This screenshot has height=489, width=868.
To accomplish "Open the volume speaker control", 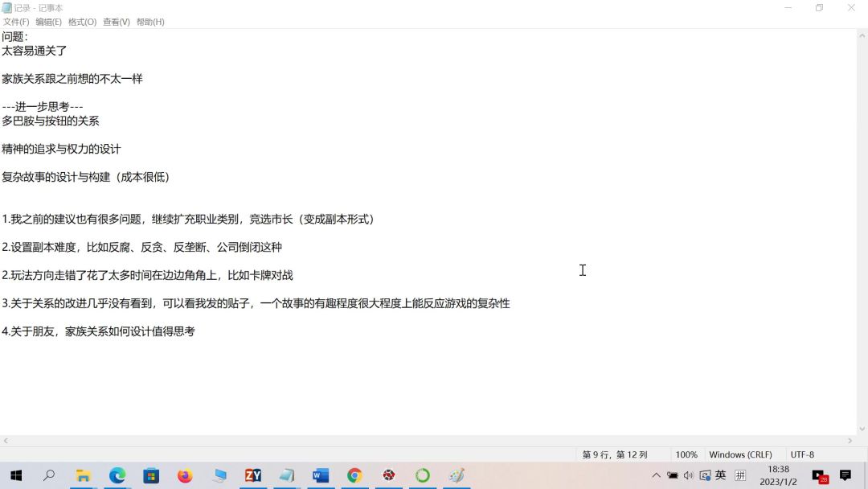I will click(688, 475).
